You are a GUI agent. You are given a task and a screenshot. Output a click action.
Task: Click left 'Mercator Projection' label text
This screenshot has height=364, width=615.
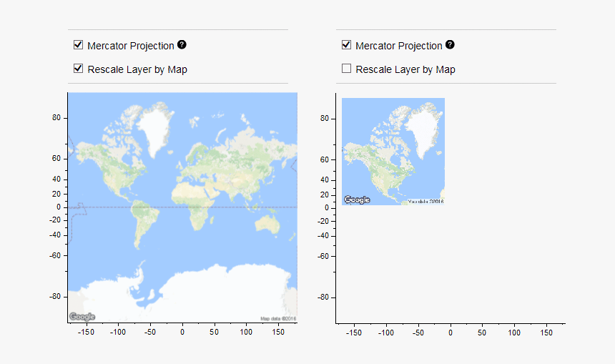click(x=130, y=46)
